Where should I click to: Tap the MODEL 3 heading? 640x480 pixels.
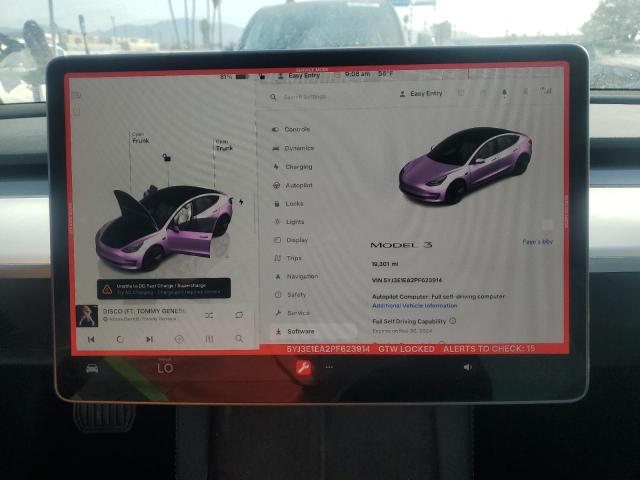[401, 245]
